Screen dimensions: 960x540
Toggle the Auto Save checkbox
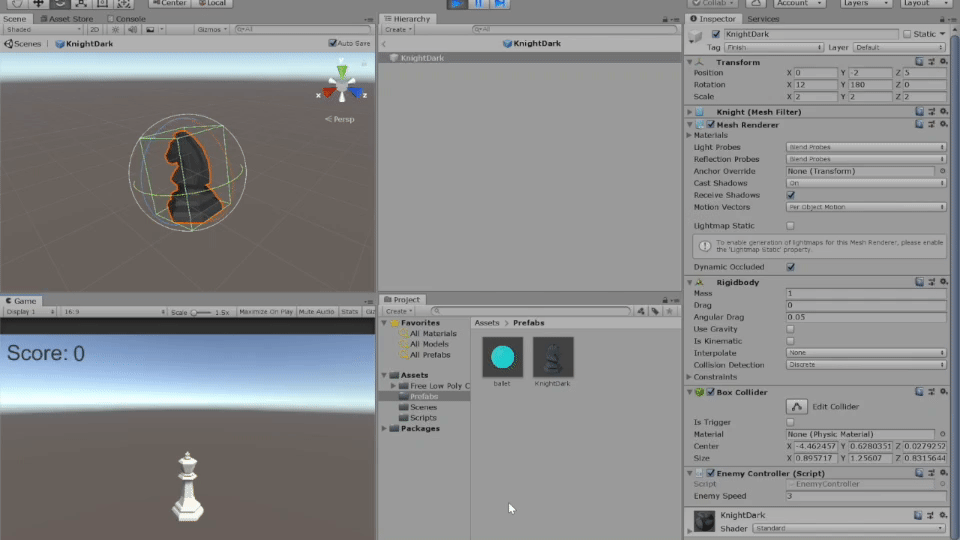coord(333,44)
